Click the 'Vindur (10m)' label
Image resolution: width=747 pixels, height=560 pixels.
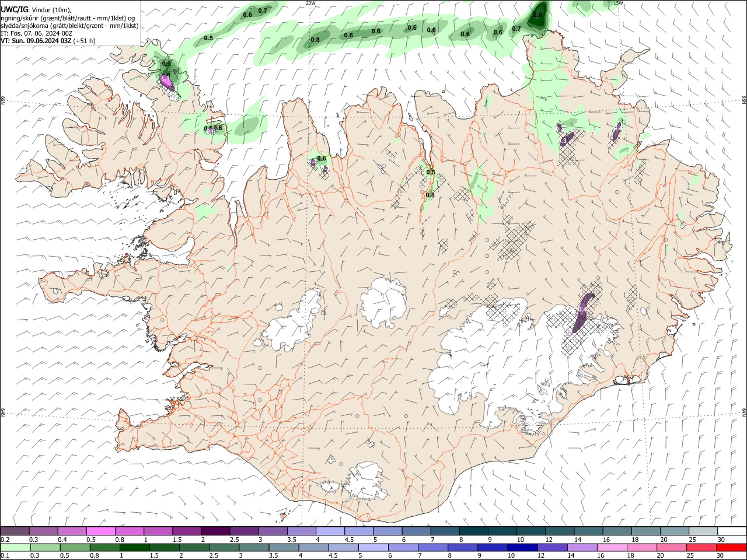[x=51, y=10]
